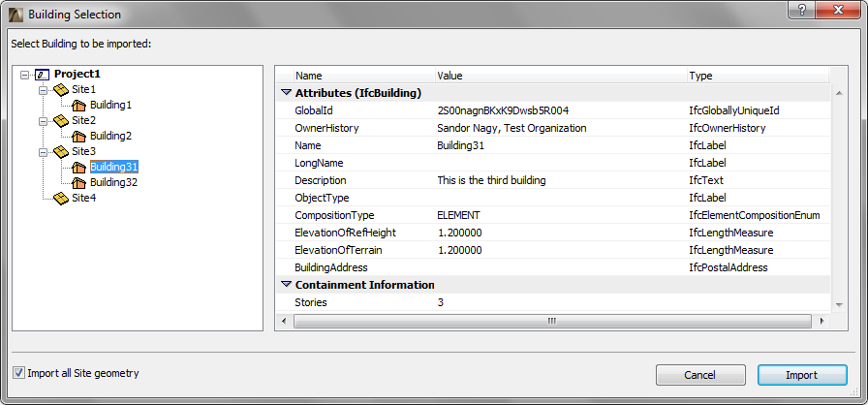Click the Stories row name
This screenshot has width=868, height=405.
[311, 302]
